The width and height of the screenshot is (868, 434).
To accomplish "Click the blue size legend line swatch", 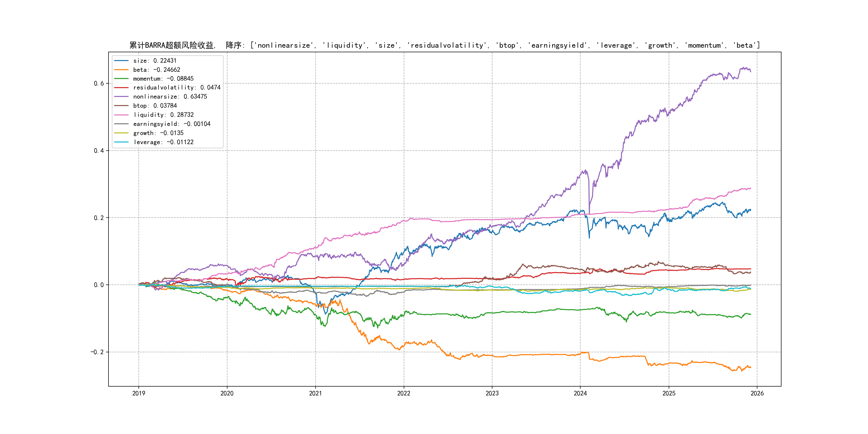I will (121, 61).
